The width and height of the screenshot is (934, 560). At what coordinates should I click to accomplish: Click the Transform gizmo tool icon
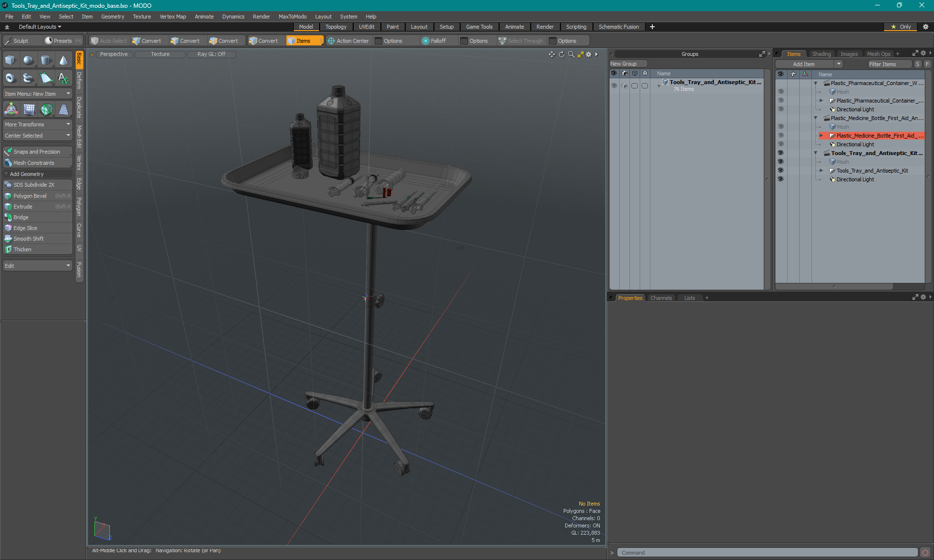coord(11,109)
